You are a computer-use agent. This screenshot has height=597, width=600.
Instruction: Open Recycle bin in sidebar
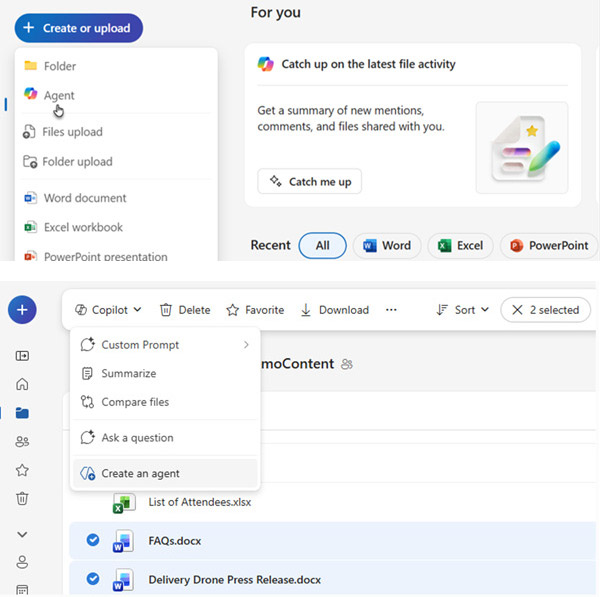coord(22,499)
